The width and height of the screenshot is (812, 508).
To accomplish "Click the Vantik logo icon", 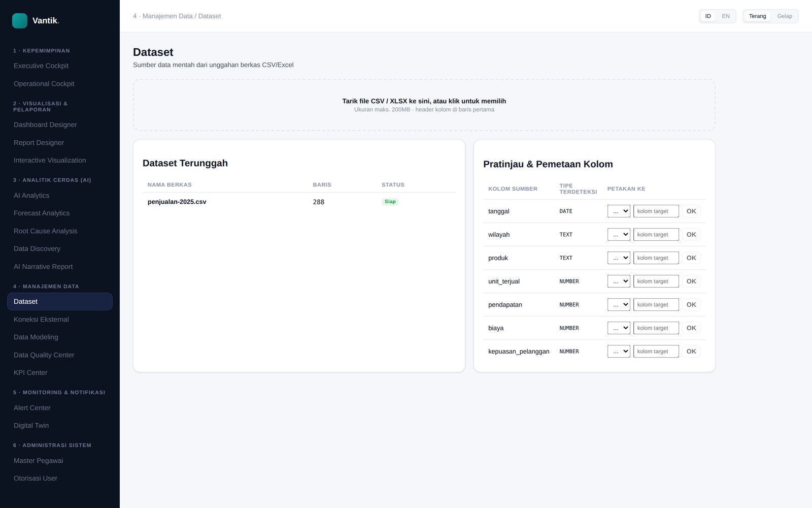I will tap(20, 21).
